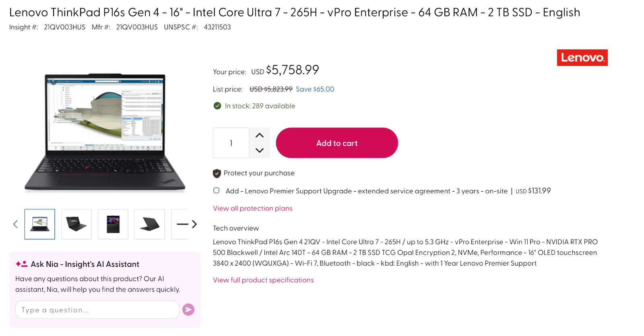Click the green in-stock checkmark icon
Image resolution: width=644 pixels, height=336 pixels.
[x=217, y=106]
